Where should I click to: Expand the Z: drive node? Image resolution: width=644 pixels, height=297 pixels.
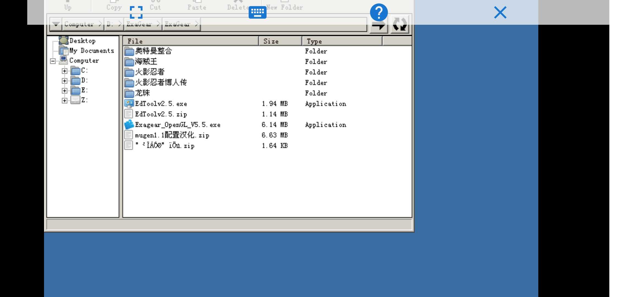[x=64, y=101]
